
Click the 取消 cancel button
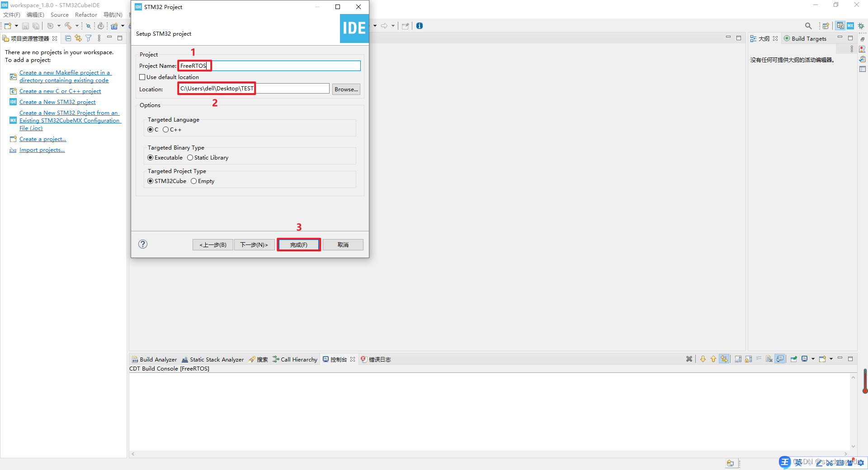click(343, 244)
